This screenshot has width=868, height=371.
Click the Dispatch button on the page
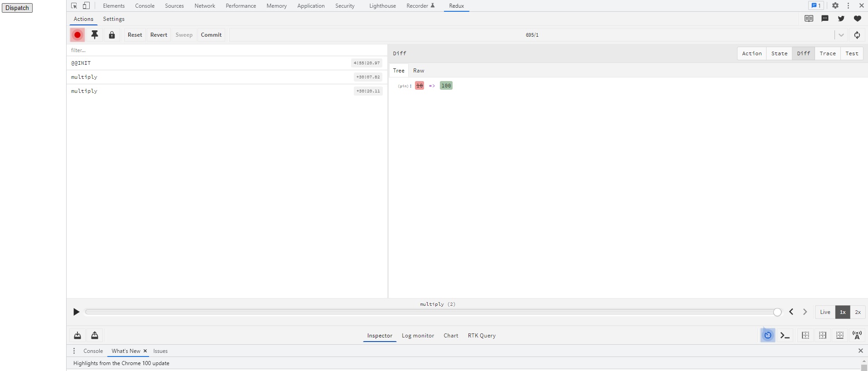[17, 8]
